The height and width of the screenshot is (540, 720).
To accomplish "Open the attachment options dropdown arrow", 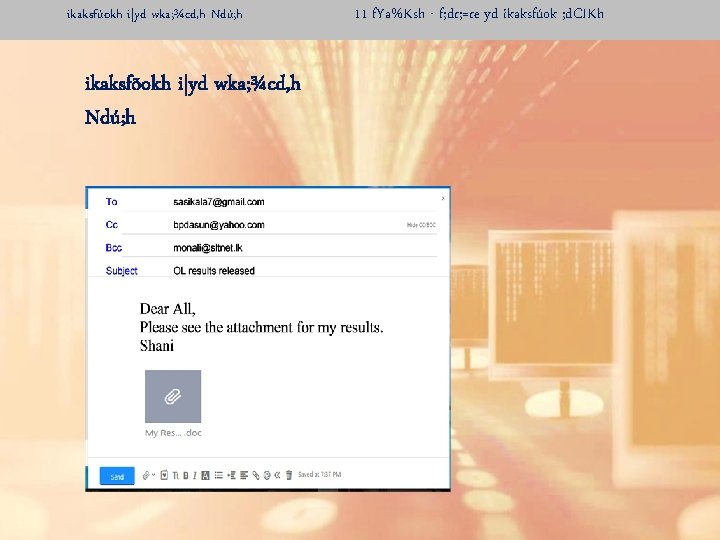I will [153, 475].
